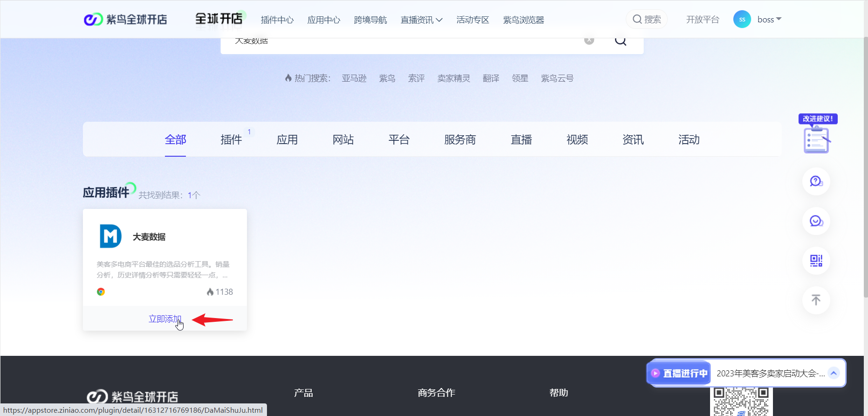Switch to the 视频 tab
The image size is (868, 416).
click(x=577, y=139)
